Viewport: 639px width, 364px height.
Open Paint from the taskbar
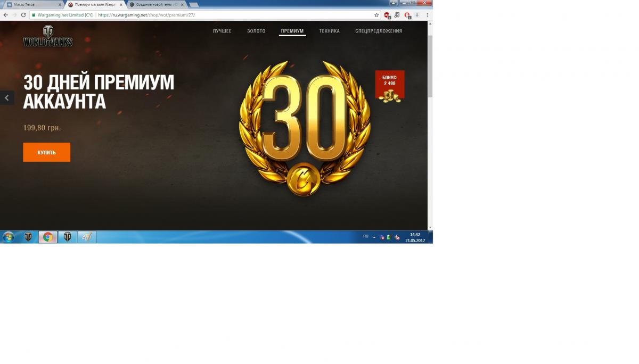(x=87, y=237)
